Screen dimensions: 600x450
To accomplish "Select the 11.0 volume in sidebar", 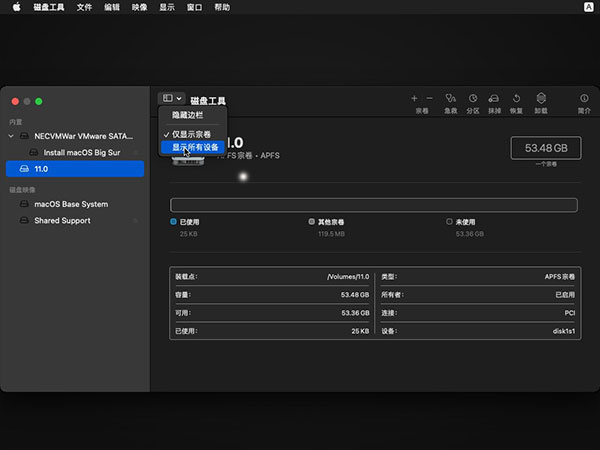I will [x=75, y=169].
